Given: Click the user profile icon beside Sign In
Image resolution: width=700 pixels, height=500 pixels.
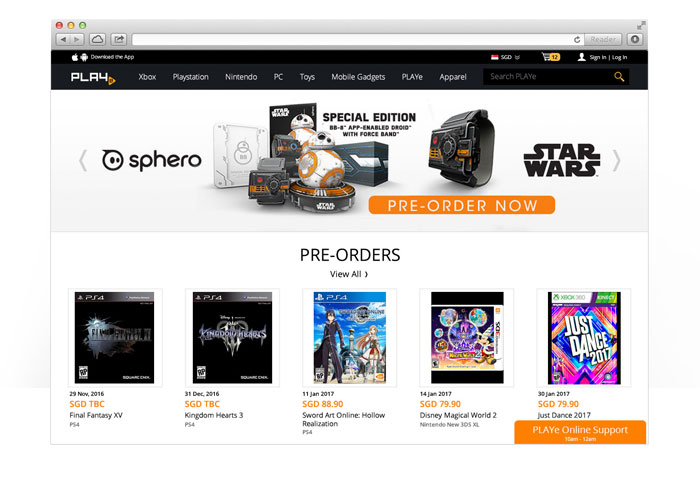Looking at the screenshot, I should (581, 57).
